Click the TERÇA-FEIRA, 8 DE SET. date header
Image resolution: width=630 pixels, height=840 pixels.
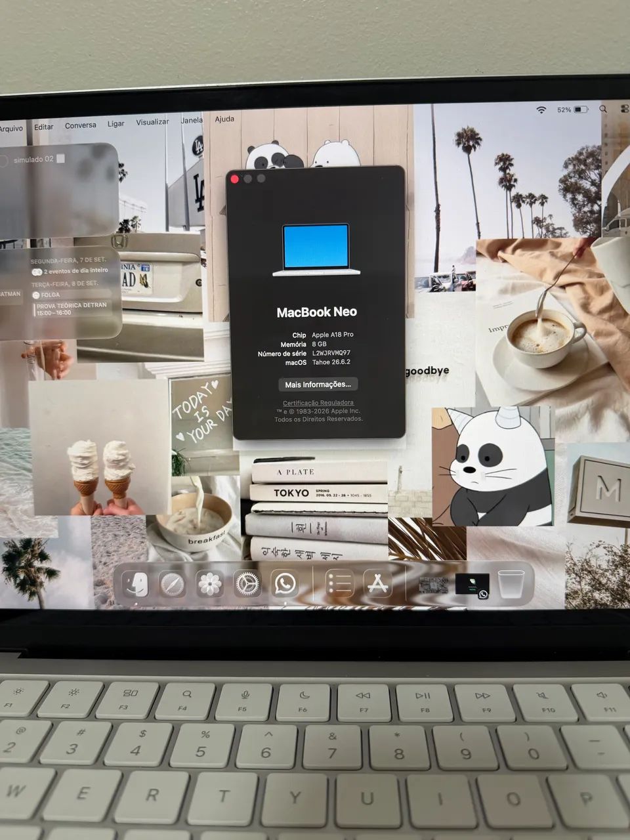click(x=64, y=283)
